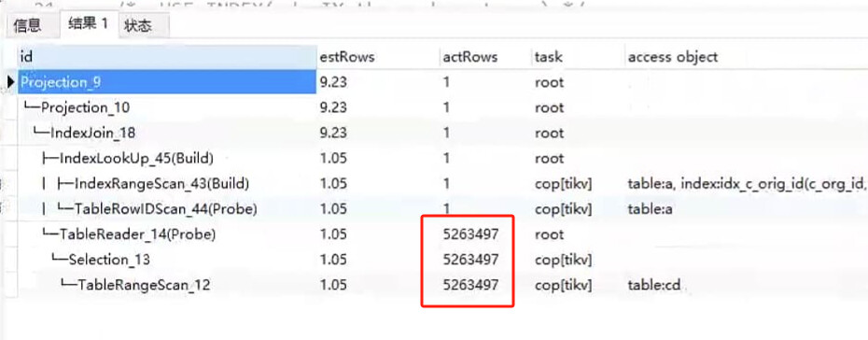Click estRows 9.23 in the Projection_10 row
The height and width of the screenshot is (340, 868).
point(333,107)
